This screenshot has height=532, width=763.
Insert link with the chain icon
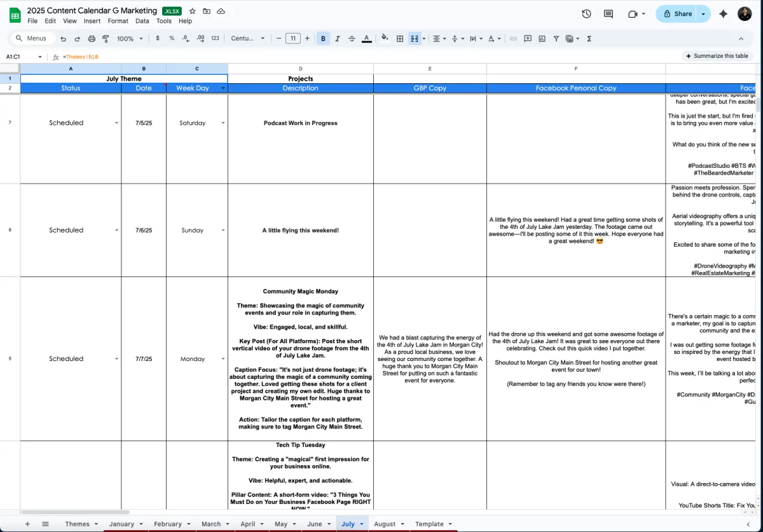[514, 39]
